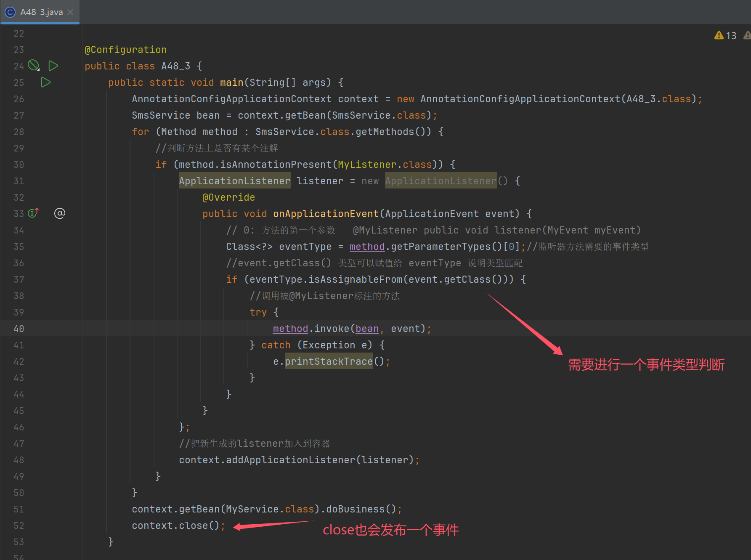This screenshot has height=560, width=751.
Task: Click the eventType variable declaration on line 35
Action: coord(305,247)
